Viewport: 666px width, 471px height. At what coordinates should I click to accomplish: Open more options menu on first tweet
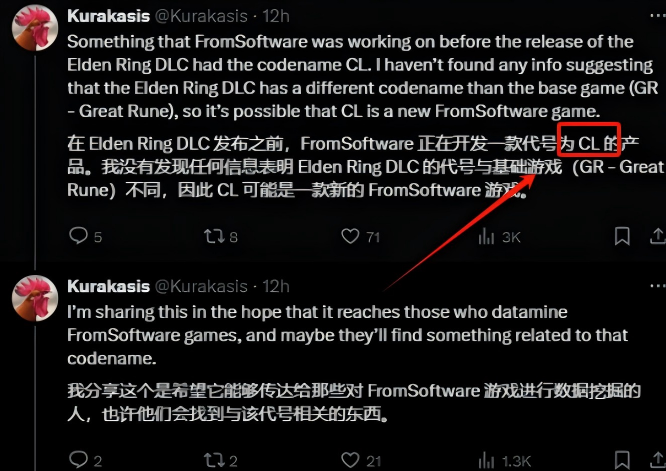[x=658, y=16]
